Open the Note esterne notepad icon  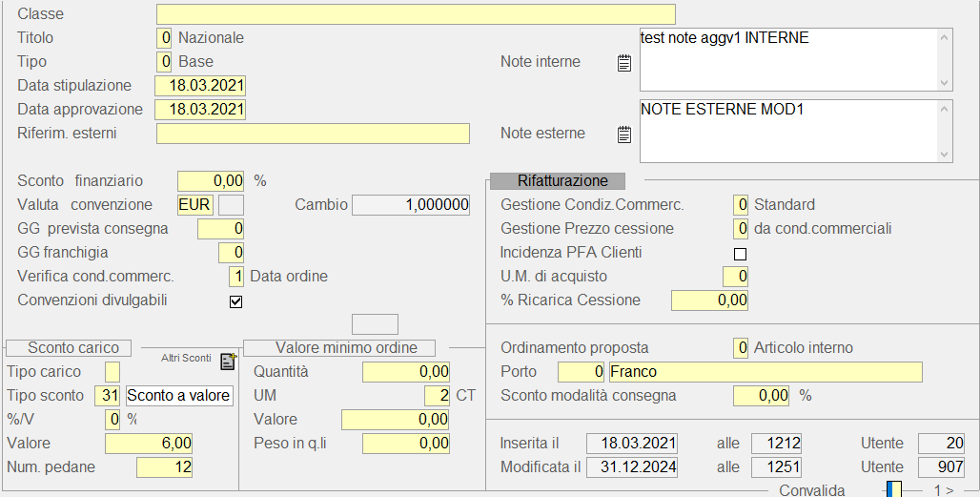pyautogui.click(x=624, y=135)
